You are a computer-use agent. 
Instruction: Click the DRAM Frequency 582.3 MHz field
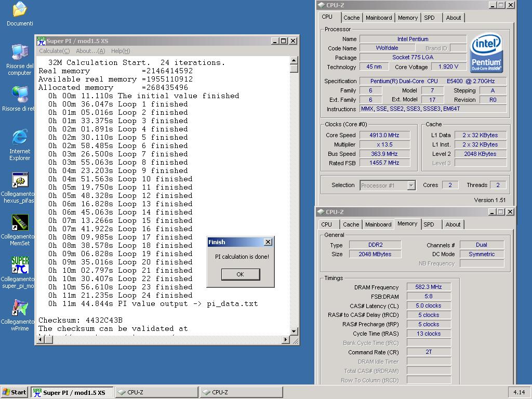click(x=429, y=287)
